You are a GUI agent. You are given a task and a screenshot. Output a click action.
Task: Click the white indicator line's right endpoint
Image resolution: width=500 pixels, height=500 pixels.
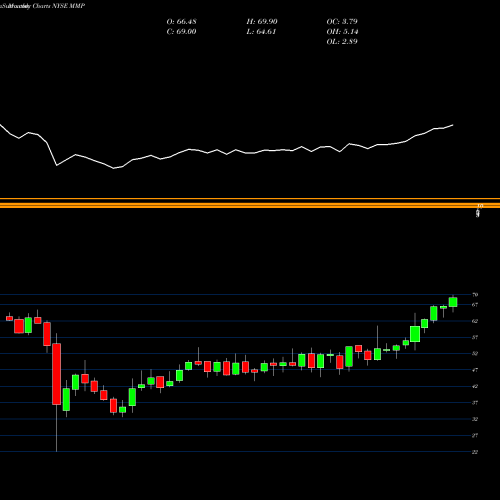click(x=453, y=125)
